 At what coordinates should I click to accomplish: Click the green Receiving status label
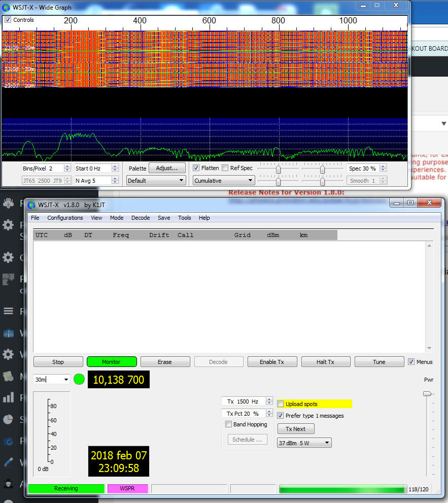[x=66, y=488]
